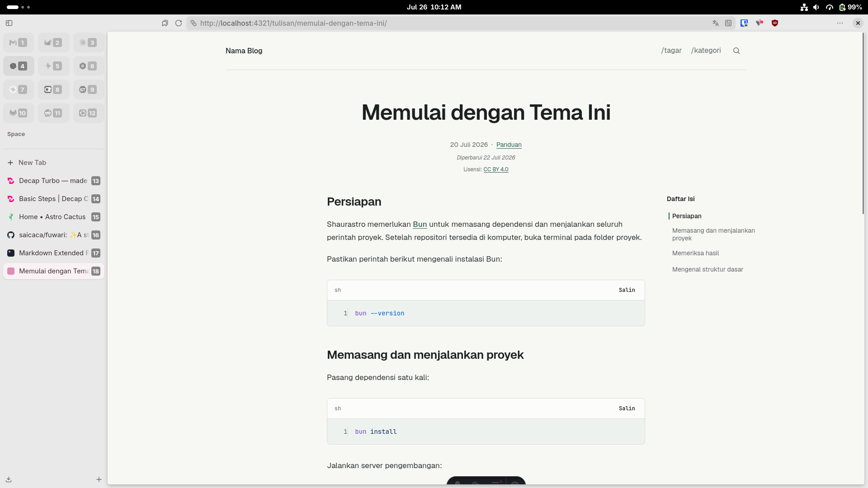
Task: Click the Space label in sidebar
Action: click(16, 134)
